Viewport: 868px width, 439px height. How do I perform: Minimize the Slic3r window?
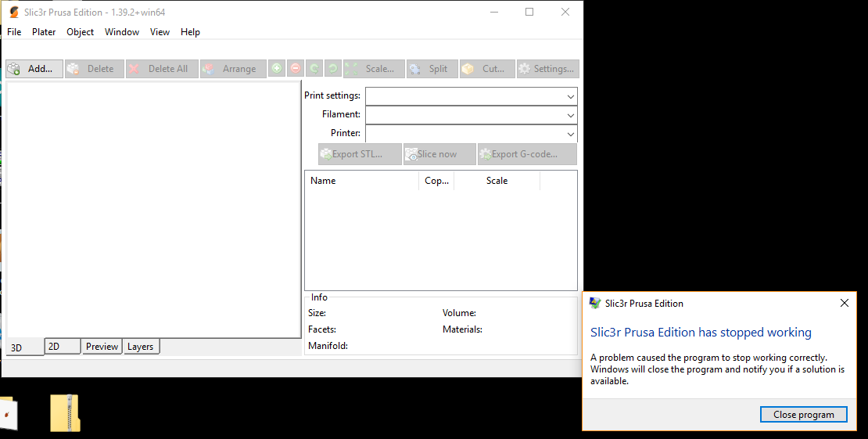tap(493, 13)
